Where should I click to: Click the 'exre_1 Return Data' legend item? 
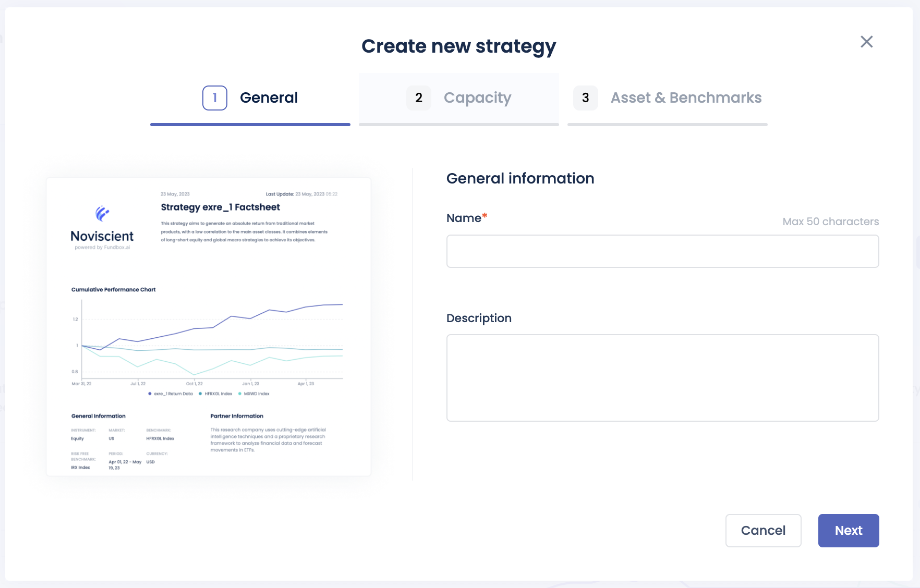point(171,394)
